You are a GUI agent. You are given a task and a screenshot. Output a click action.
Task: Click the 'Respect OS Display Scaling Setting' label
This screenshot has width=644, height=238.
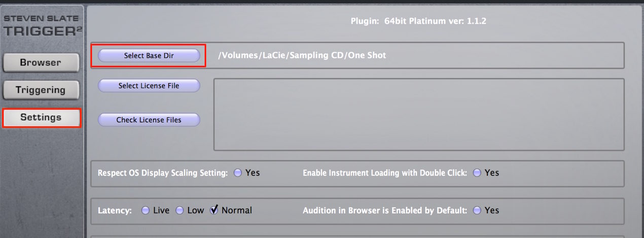[163, 173]
